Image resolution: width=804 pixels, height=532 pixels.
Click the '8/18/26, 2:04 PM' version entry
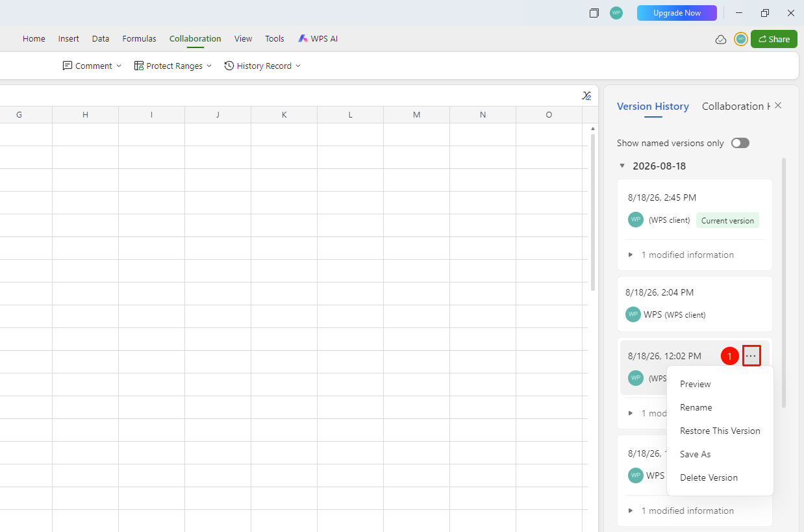[695, 304]
